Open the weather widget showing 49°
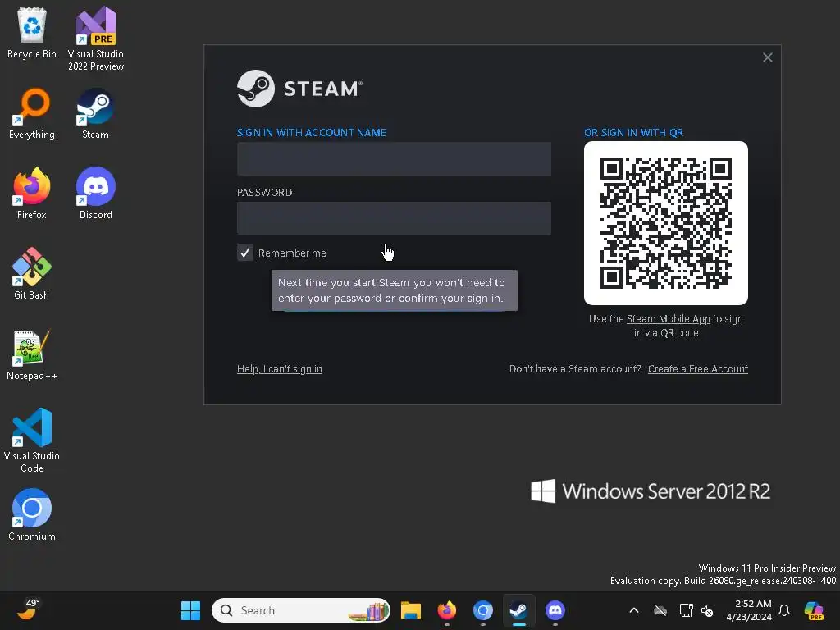 29,609
